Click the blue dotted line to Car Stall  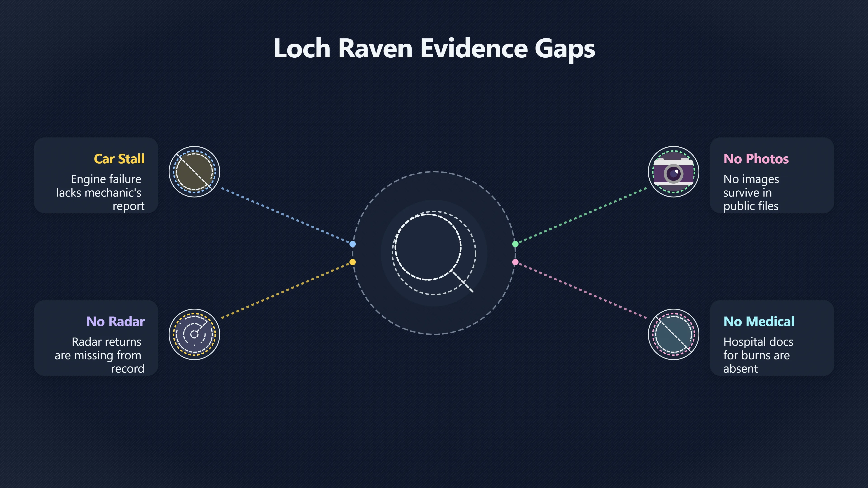(x=286, y=216)
